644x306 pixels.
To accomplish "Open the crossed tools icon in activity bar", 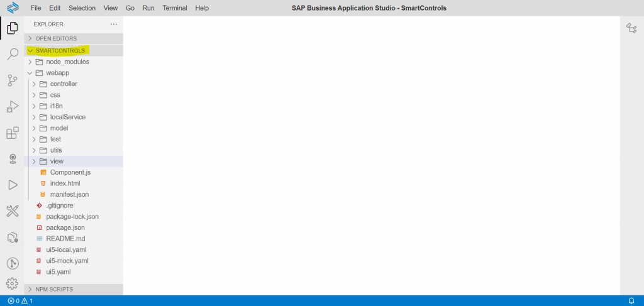I will point(13,211).
